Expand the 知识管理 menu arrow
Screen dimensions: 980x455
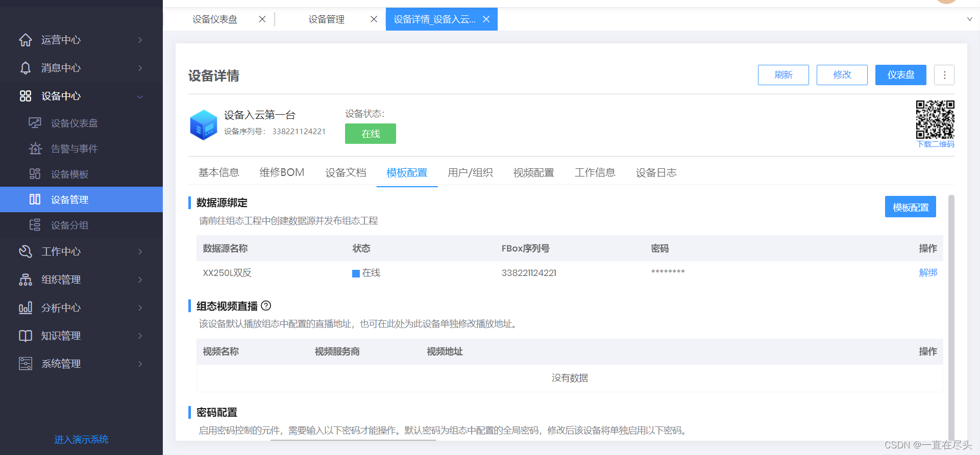[x=140, y=336]
